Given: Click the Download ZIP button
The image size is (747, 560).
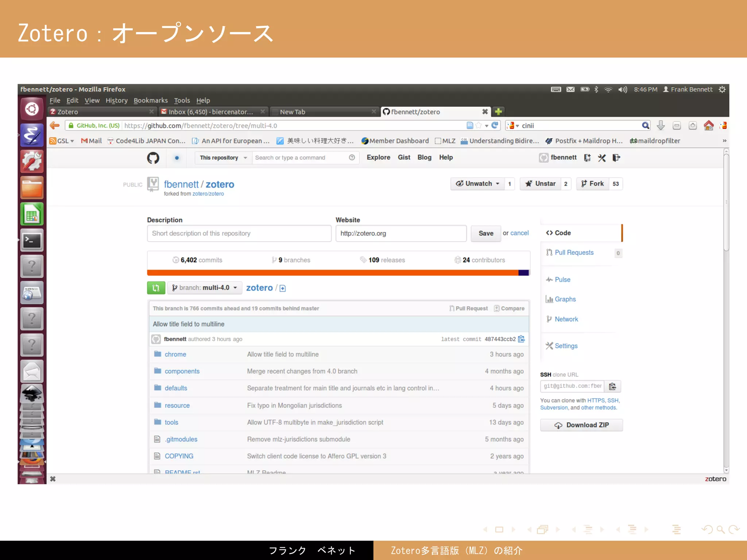Looking at the screenshot, I should (x=581, y=425).
